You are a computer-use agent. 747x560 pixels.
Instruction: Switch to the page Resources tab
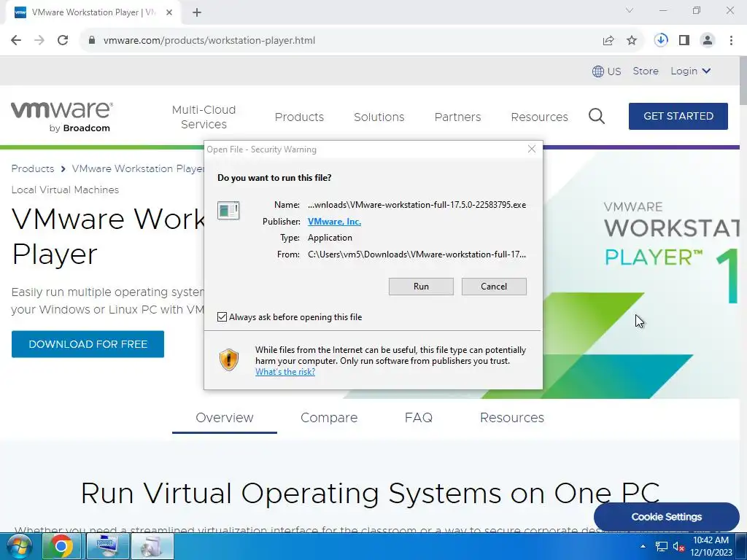(x=512, y=418)
